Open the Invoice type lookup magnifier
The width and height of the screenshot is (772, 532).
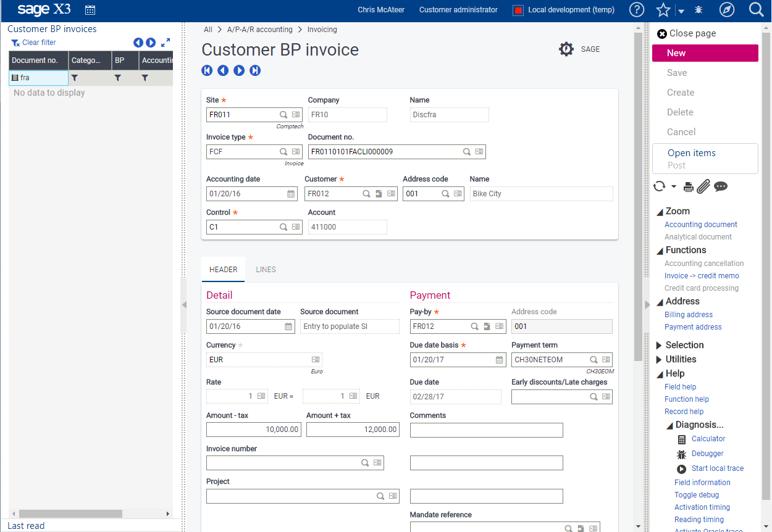(283, 152)
